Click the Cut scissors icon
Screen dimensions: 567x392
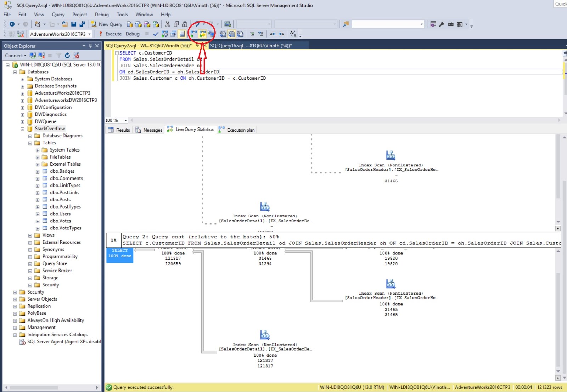pos(168,24)
